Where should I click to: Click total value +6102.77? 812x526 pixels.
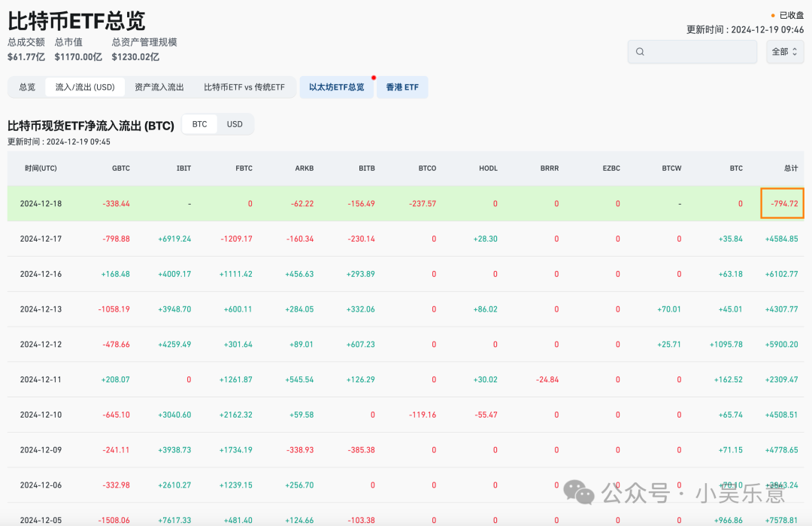pyautogui.click(x=781, y=274)
